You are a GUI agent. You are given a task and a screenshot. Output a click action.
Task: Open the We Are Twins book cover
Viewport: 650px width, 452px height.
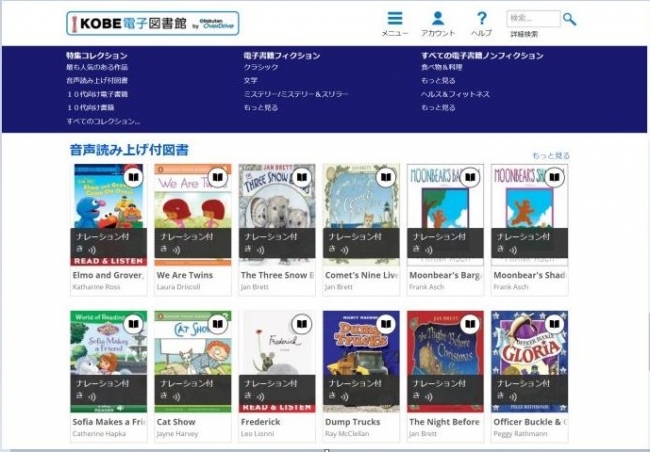pyautogui.click(x=193, y=215)
